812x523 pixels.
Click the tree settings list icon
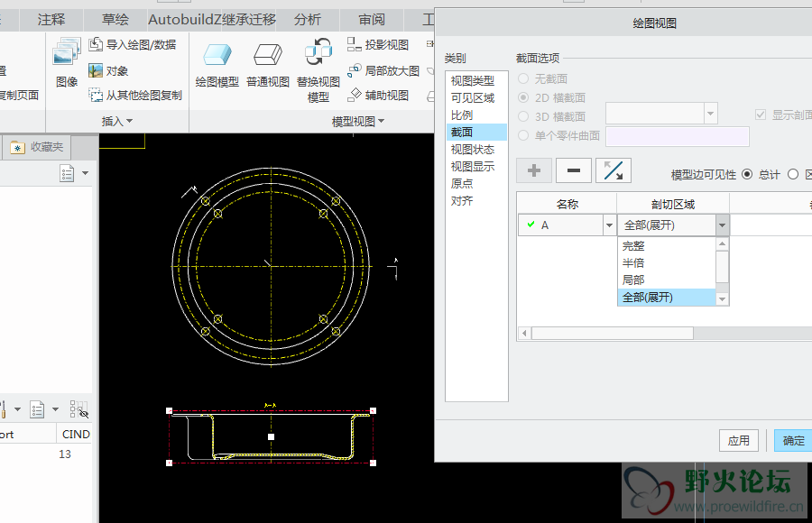[x=68, y=173]
